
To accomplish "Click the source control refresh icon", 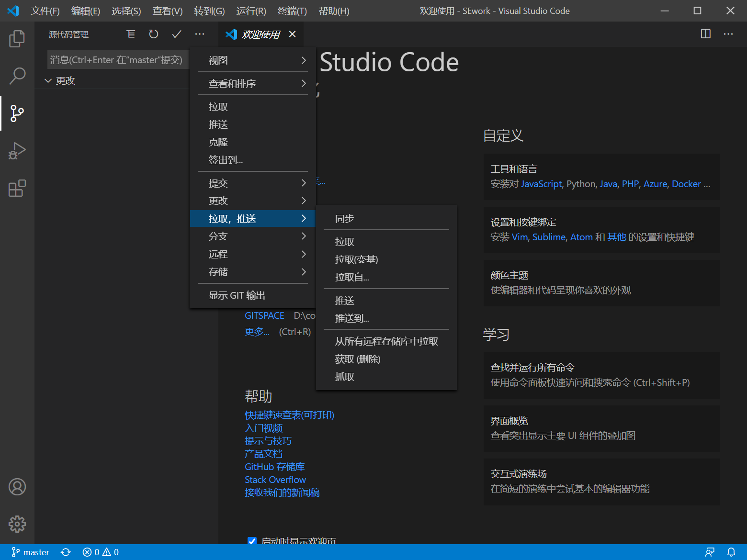I will pos(154,34).
